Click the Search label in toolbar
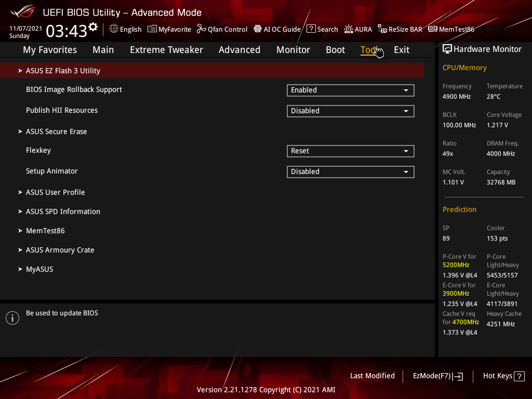The height and width of the screenshot is (399, 532). pyautogui.click(x=327, y=29)
